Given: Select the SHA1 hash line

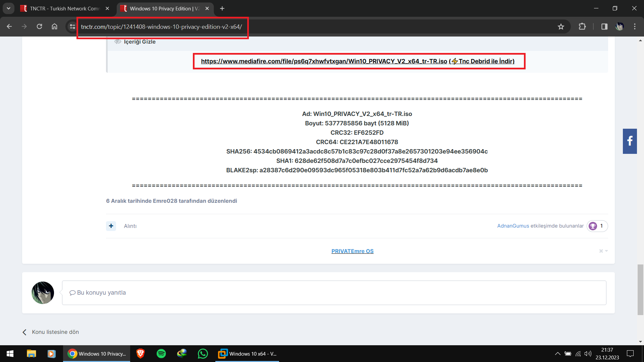Looking at the screenshot, I should [x=357, y=161].
